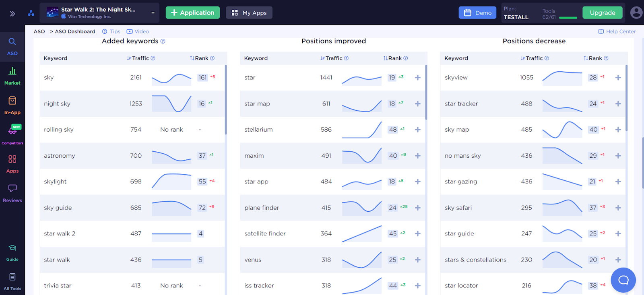The height and width of the screenshot is (295, 644).
Task: Open the In-App section in sidebar
Action: tap(12, 106)
